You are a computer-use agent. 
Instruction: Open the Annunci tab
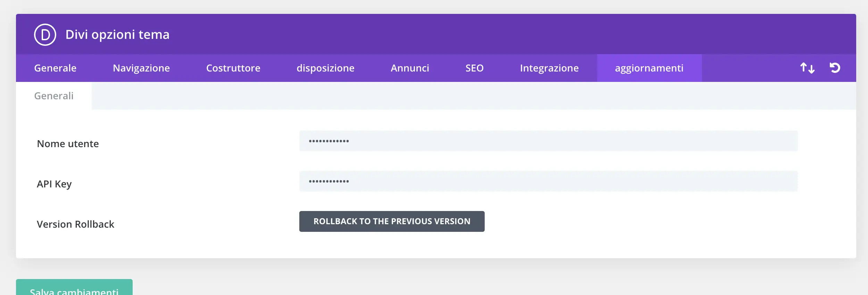(410, 68)
